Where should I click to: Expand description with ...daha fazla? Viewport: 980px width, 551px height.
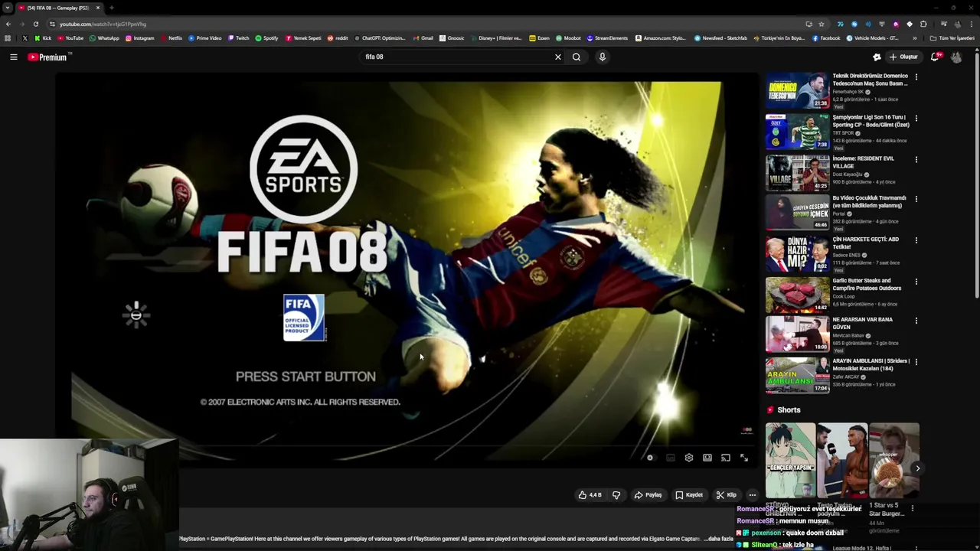click(x=718, y=539)
